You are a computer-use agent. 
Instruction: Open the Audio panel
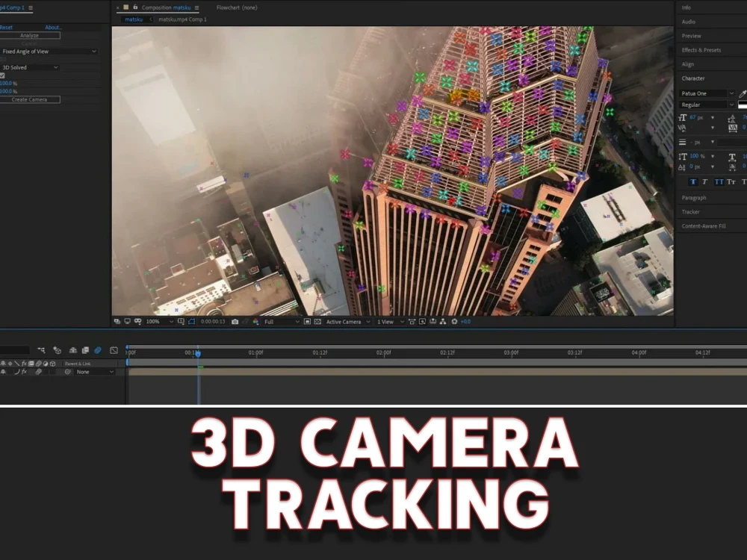tap(689, 22)
